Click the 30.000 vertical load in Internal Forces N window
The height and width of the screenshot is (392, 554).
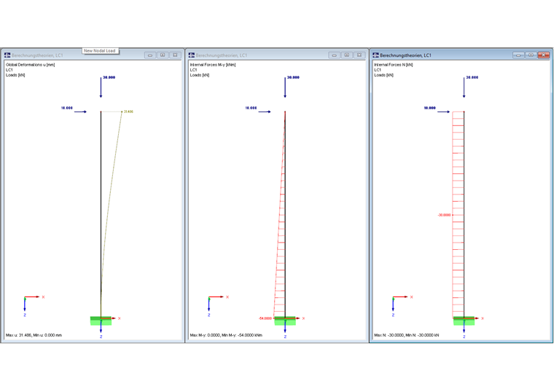pyautogui.click(x=472, y=77)
